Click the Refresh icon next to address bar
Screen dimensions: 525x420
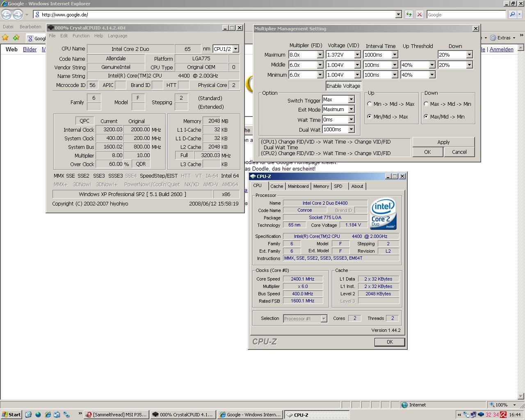coord(409,14)
